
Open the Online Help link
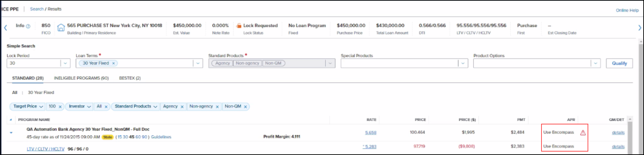pos(627,10)
